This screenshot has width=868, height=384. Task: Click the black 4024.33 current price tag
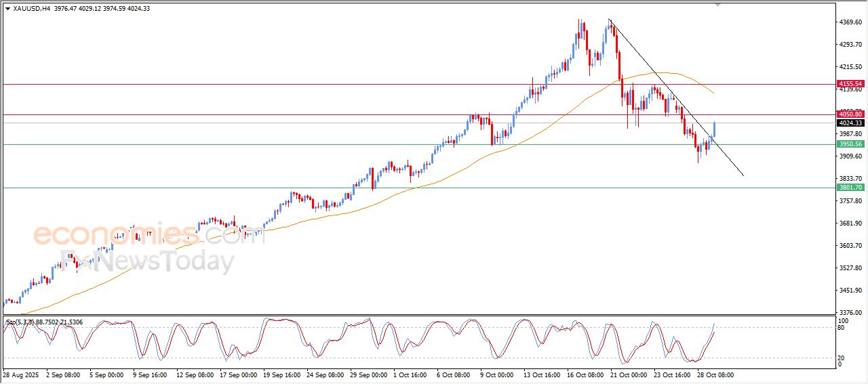coord(850,123)
